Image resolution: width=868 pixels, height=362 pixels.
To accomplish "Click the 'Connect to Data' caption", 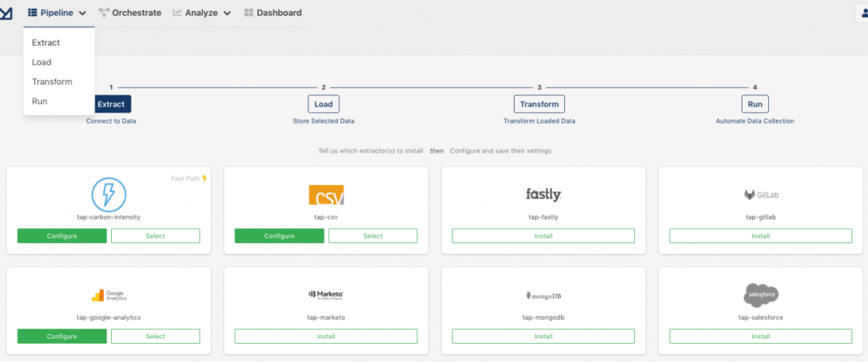I will click(x=111, y=121).
